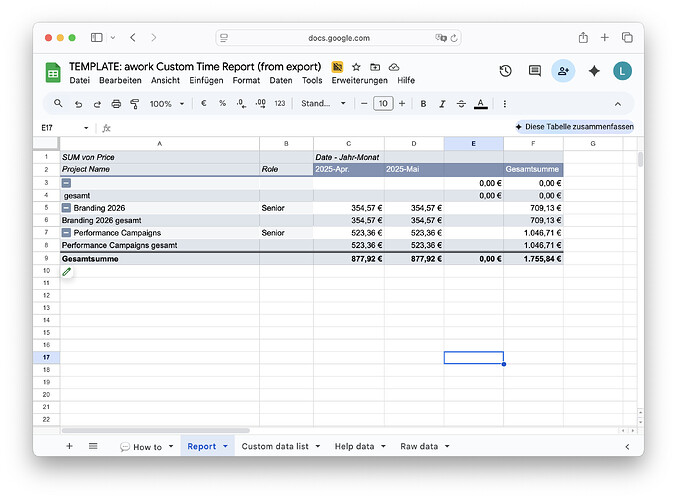Open the Erweiterungen menu
This screenshot has width=676, height=500.
point(360,81)
